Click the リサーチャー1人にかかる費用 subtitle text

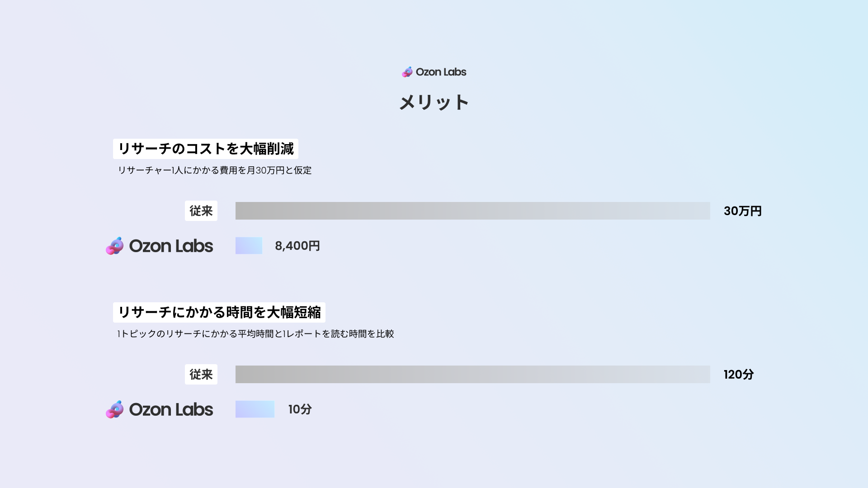click(x=215, y=170)
